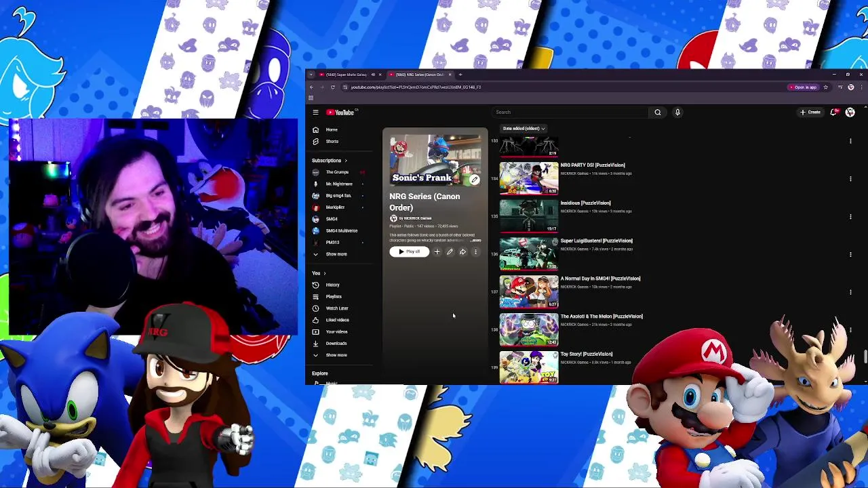Viewport: 868px width, 488px height.
Task: Edit playlist with pencil beside Play all
Action: point(450,252)
